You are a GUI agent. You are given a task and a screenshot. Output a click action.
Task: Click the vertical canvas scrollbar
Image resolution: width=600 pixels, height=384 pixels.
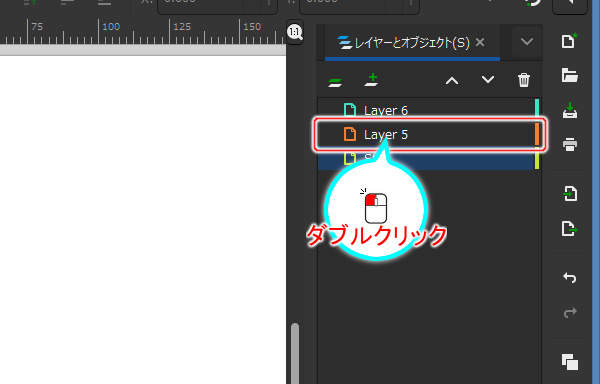click(295, 353)
